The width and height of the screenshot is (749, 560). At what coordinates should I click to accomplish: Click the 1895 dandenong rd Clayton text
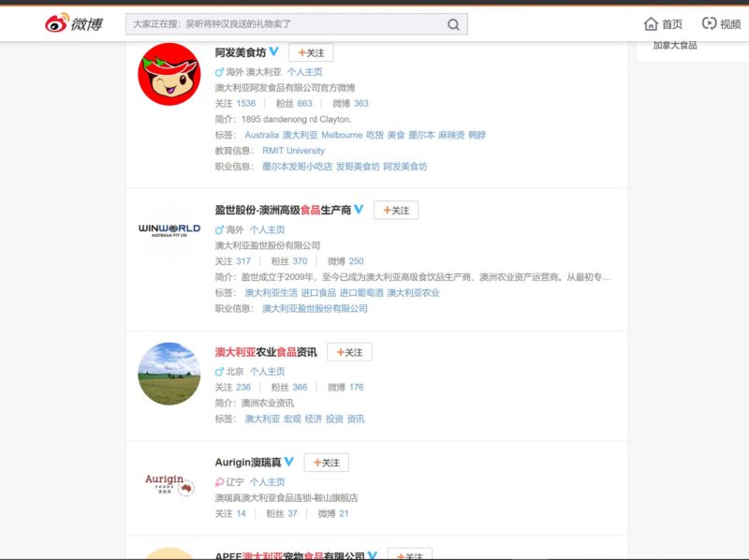pos(296,120)
